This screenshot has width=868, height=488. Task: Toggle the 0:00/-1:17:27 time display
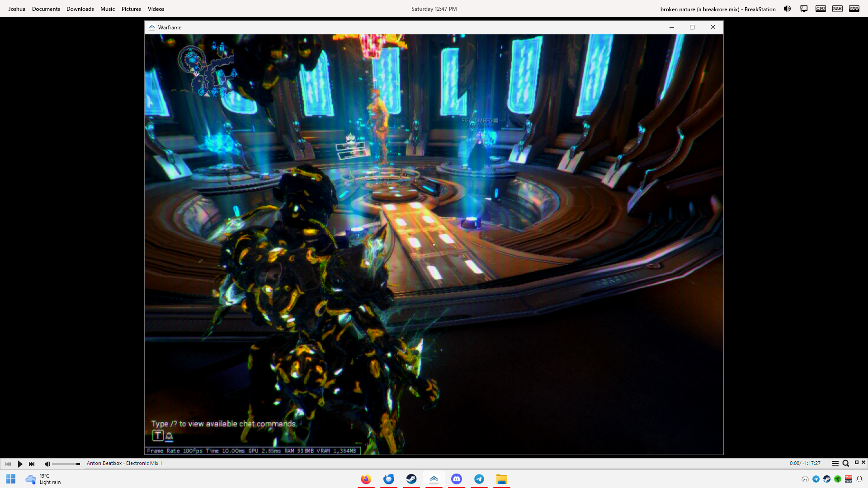coord(805,463)
